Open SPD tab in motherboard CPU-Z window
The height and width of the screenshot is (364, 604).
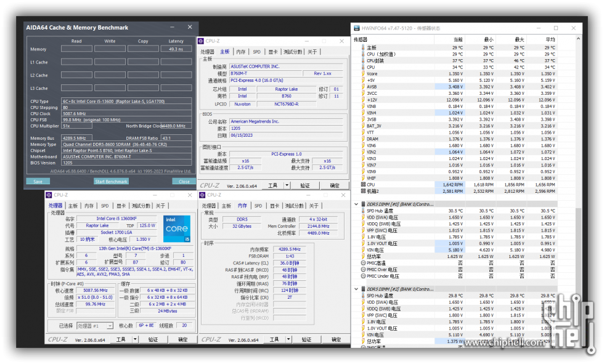pyautogui.click(x=257, y=52)
